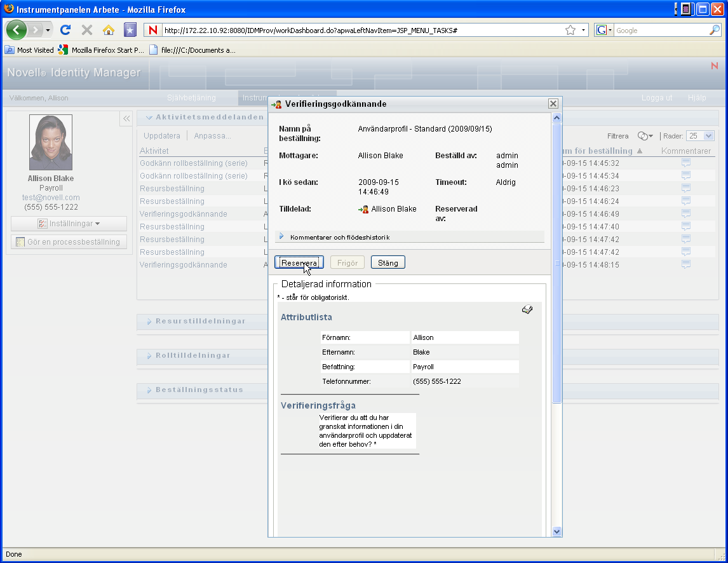Open comment icon for 14:46:23 row
This screenshot has width=728, height=563.
685,188
